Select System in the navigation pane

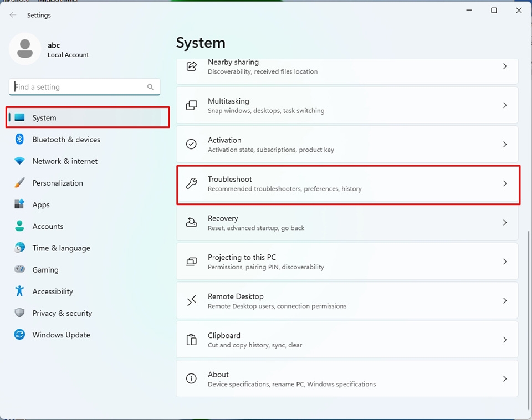(44, 117)
